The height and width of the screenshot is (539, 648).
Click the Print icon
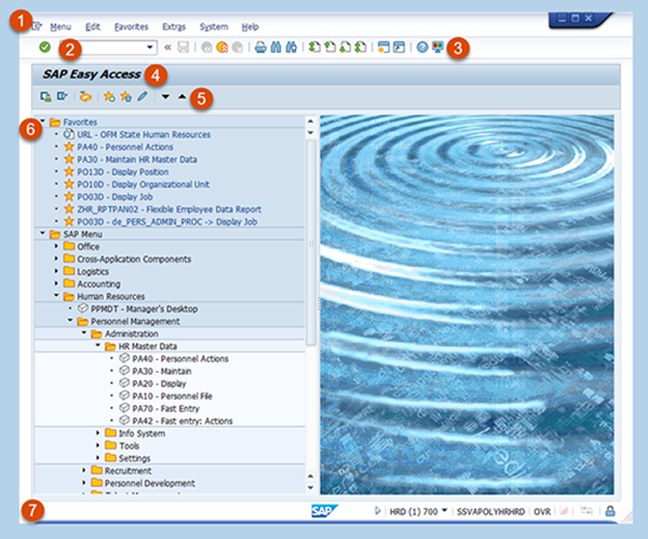pos(260,47)
